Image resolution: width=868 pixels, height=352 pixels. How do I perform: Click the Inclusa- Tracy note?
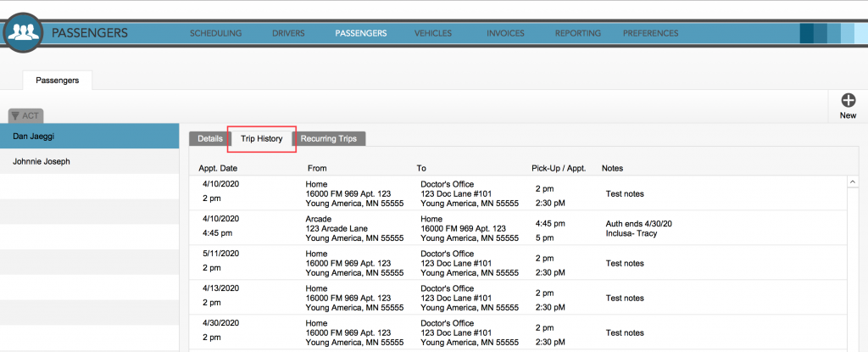(x=631, y=233)
